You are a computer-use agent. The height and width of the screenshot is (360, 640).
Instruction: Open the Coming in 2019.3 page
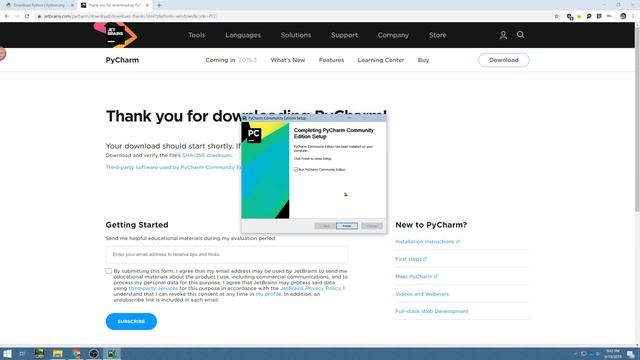pos(231,60)
